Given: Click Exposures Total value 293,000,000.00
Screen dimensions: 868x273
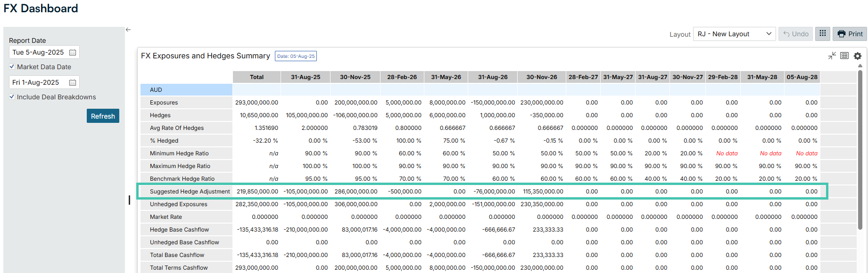Looking at the screenshot, I should [256, 103].
